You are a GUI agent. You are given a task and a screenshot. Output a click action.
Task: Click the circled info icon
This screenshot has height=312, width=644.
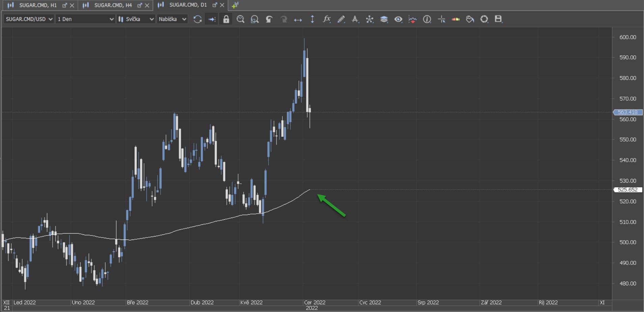click(427, 19)
